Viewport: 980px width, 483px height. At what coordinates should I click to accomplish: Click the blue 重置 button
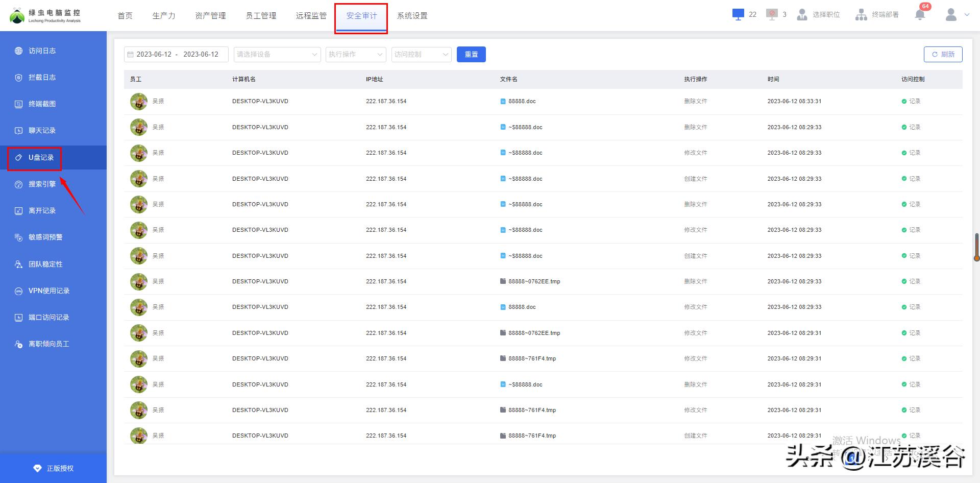(471, 55)
